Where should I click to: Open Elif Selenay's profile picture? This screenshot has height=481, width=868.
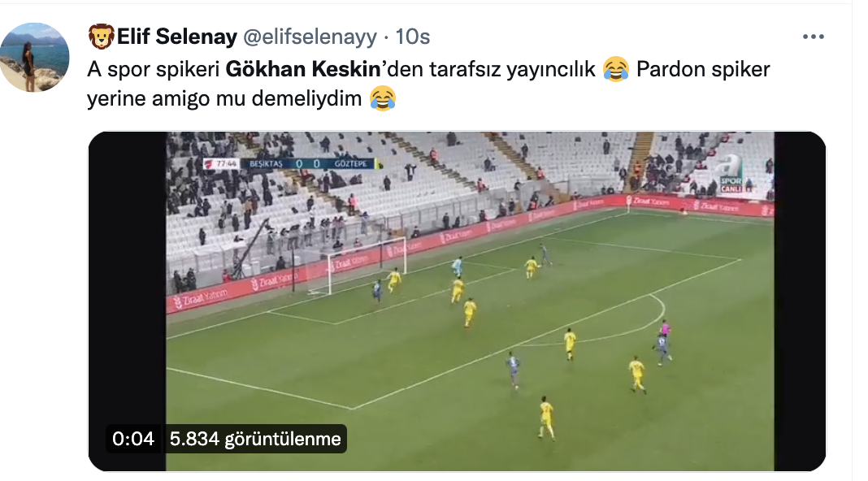tap(34, 57)
